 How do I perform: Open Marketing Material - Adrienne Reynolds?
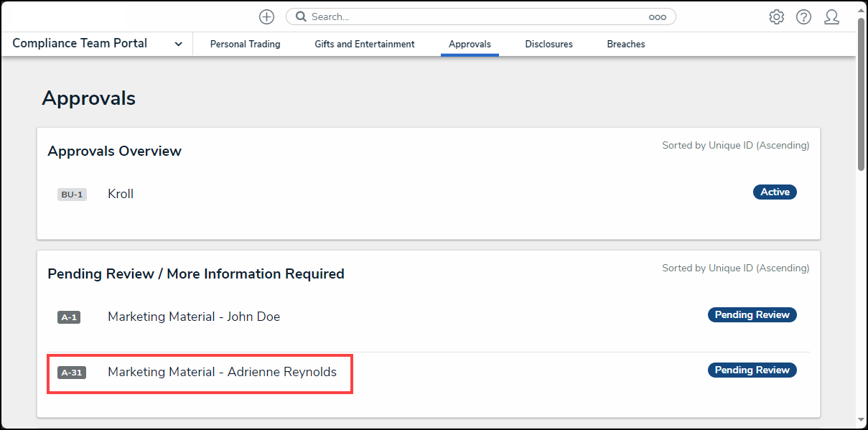click(x=222, y=372)
